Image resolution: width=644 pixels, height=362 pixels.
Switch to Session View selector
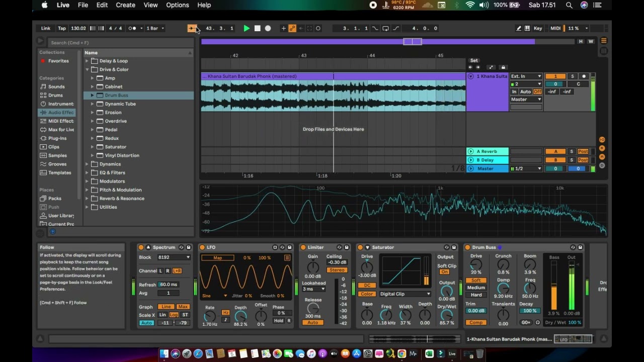pyautogui.click(x=604, y=51)
